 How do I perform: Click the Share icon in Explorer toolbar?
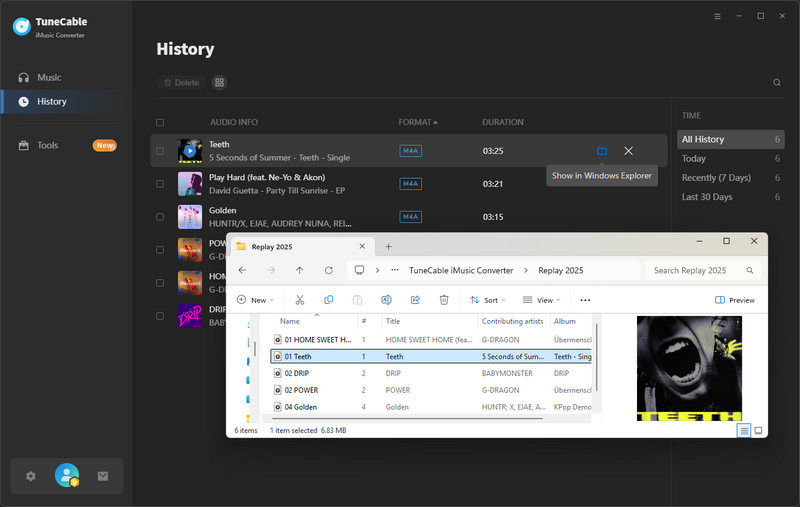point(415,300)
